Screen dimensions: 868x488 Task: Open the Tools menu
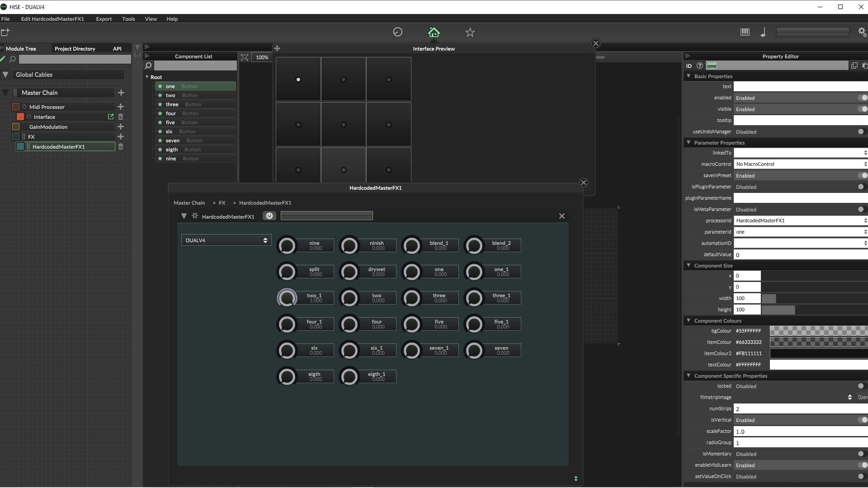(128, 19)
